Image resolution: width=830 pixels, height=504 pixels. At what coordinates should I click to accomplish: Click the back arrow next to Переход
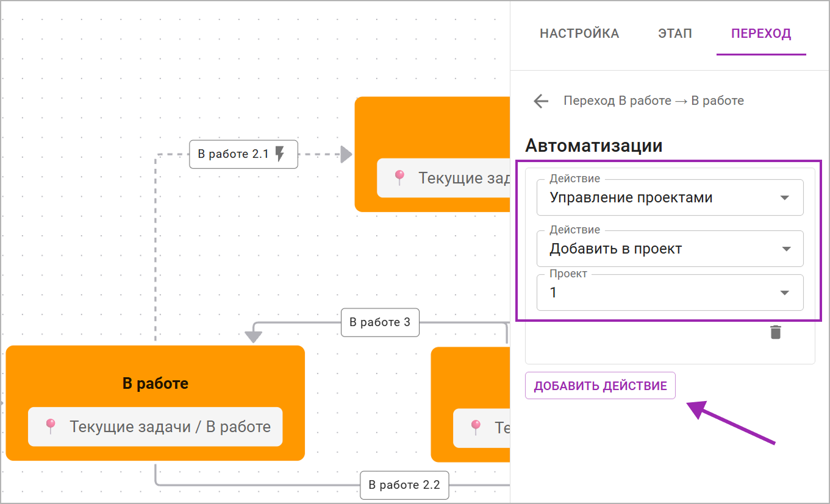coord(541,101)
